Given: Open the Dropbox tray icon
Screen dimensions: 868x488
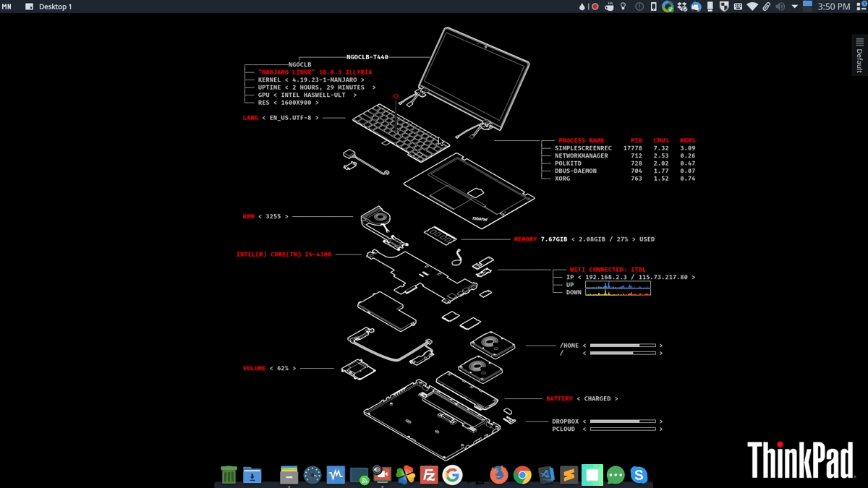Looking at the screenshot, I should pyautogui.click(x=682, y=7).
